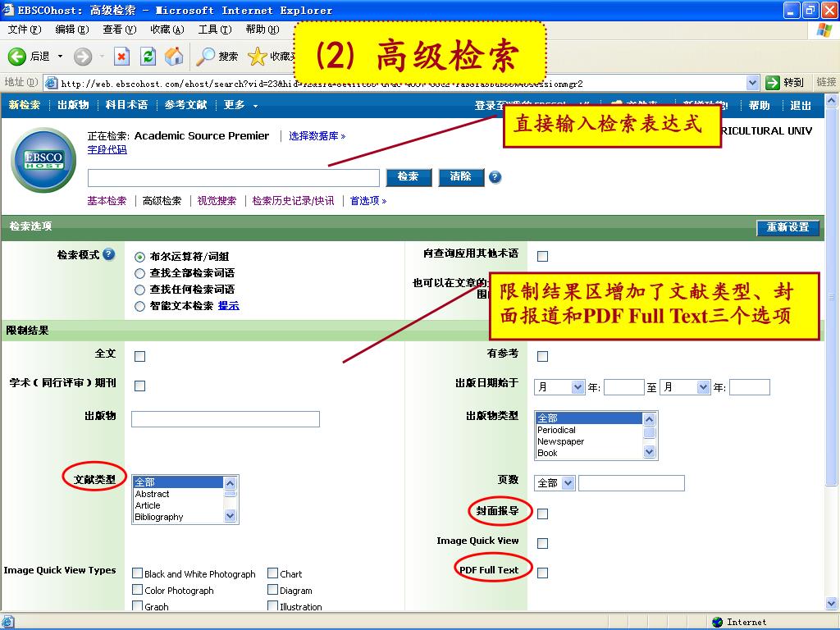The height and width of the screenshot is (630, 840).
Task: Open the 收藏(A) menu
Action: (x=167, y=30)
